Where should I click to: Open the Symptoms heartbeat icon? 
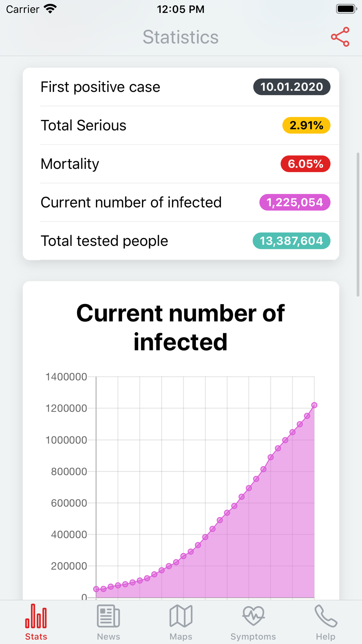point(253,616)
